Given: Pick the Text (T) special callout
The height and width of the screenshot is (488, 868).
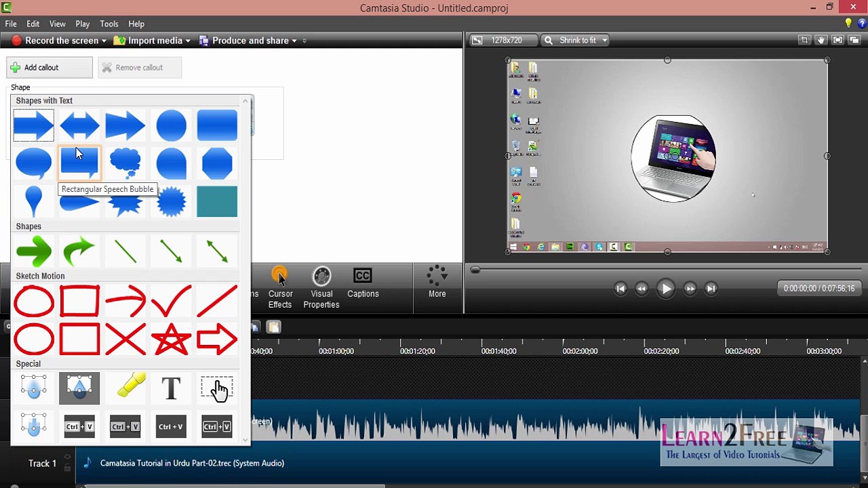Looking at the screenshot, I should [x=171, y=388].
